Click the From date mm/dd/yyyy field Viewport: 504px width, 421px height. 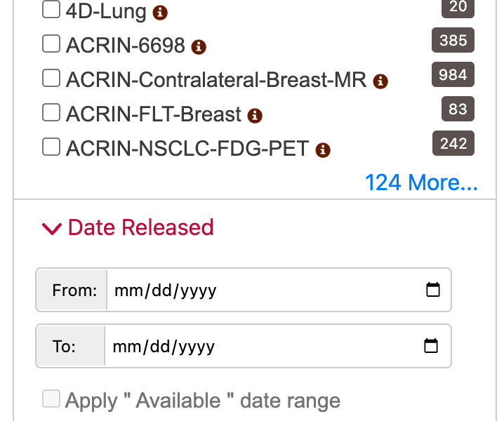(x=279, y=290)
